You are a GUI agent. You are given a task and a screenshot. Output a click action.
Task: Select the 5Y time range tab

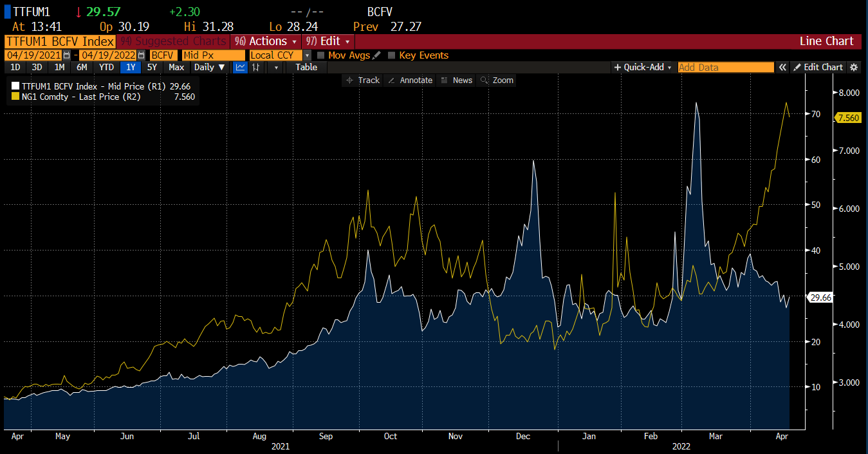click(152, 67)
